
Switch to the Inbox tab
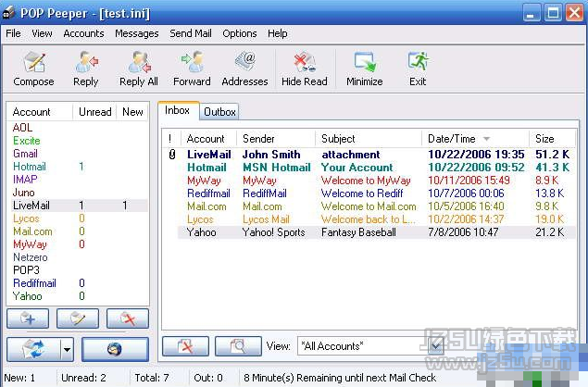[178, 110]
